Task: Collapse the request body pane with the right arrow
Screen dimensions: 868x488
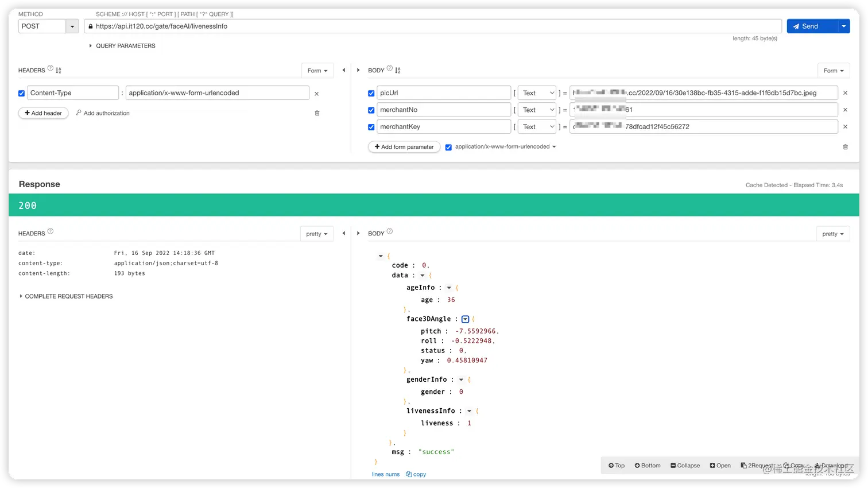Action: click(x=358, y=70)
